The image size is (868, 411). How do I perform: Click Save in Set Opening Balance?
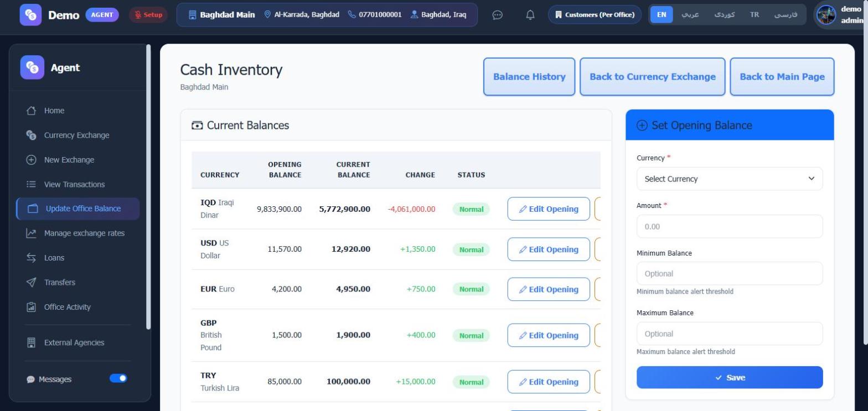pos(730,377)
